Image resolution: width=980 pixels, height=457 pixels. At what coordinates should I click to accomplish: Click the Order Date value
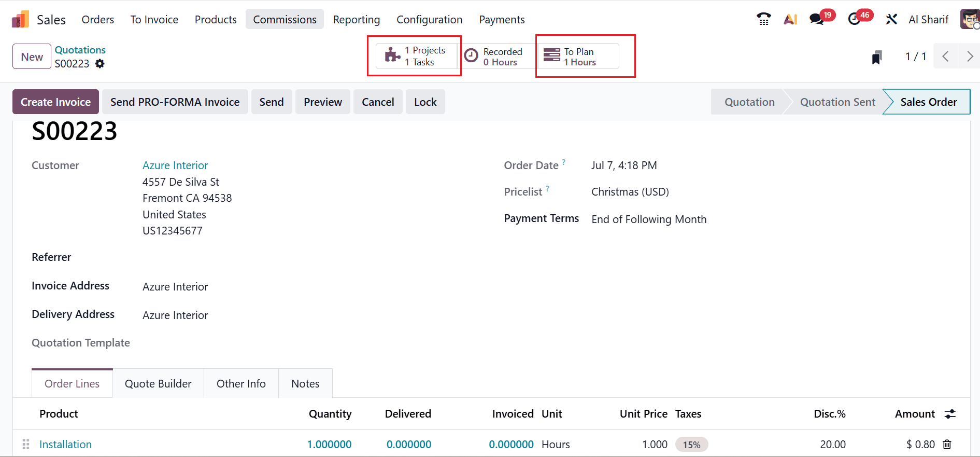coord(624,165)
